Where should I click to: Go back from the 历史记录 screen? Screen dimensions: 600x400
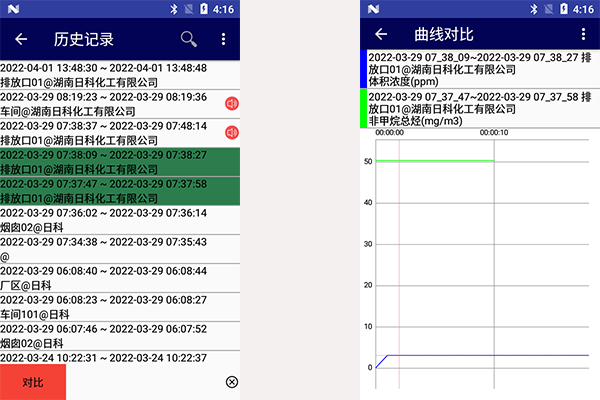tap(21, 40)
